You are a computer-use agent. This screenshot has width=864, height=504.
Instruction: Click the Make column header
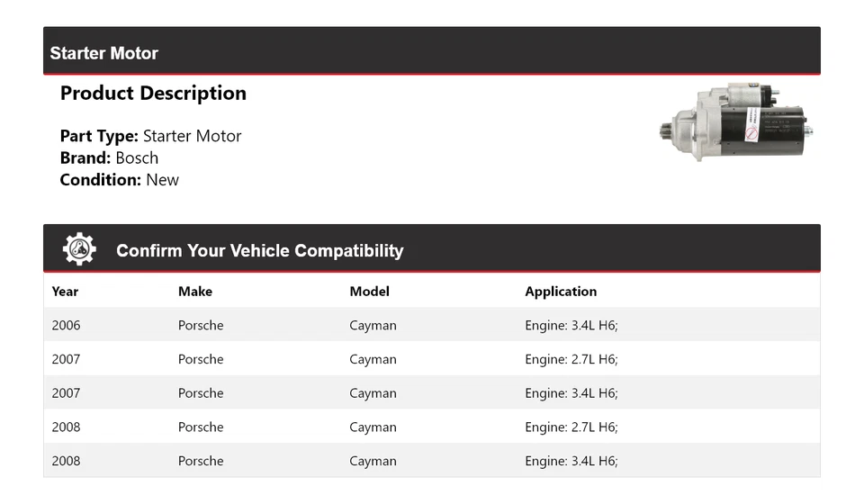point(195,292)
